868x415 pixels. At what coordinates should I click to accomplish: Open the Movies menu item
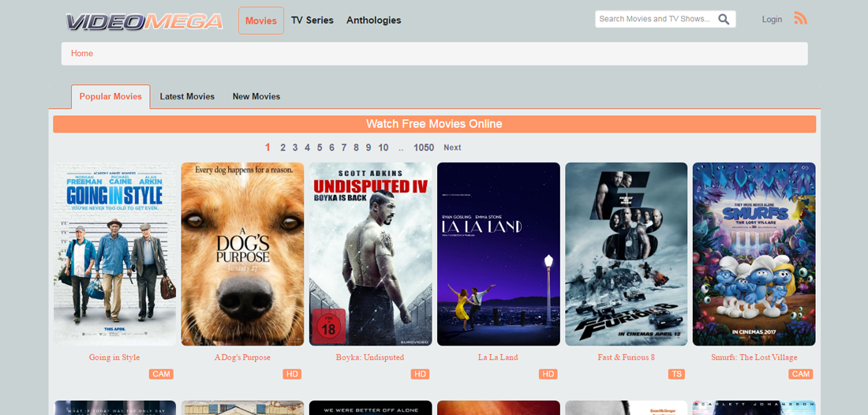[x=261, y=21]
